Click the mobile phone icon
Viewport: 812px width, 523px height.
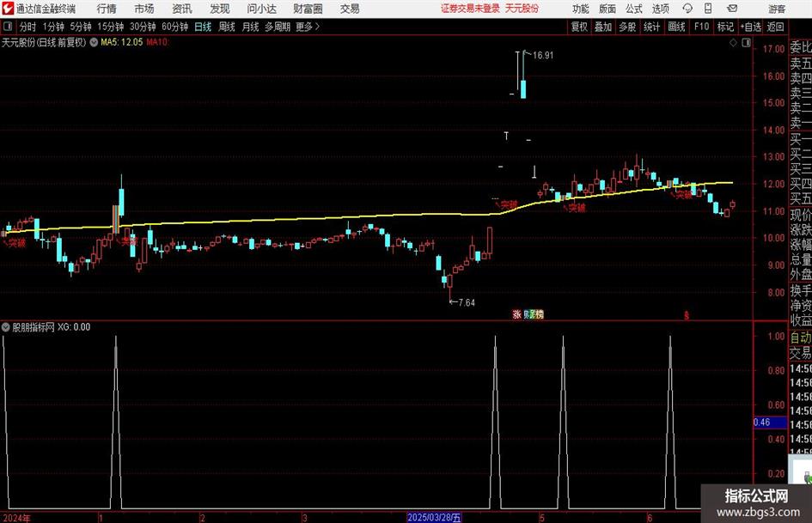(x=708, y=9)
